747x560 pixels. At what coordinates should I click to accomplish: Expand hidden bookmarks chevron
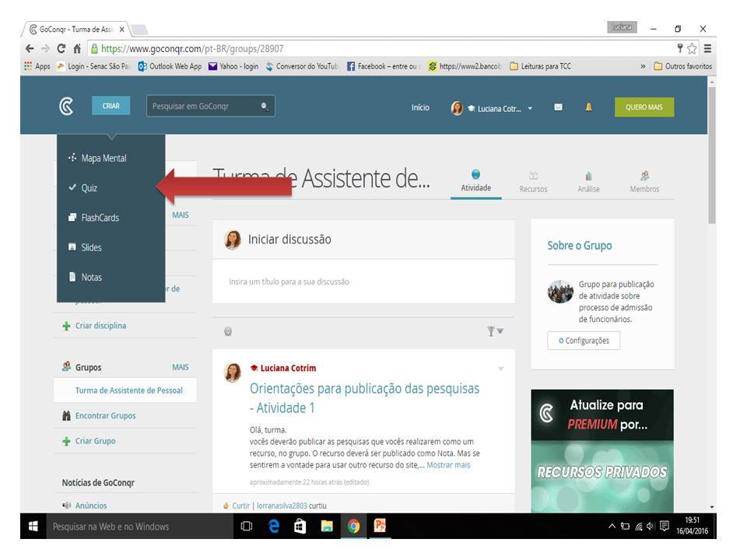tap(643, 66)
